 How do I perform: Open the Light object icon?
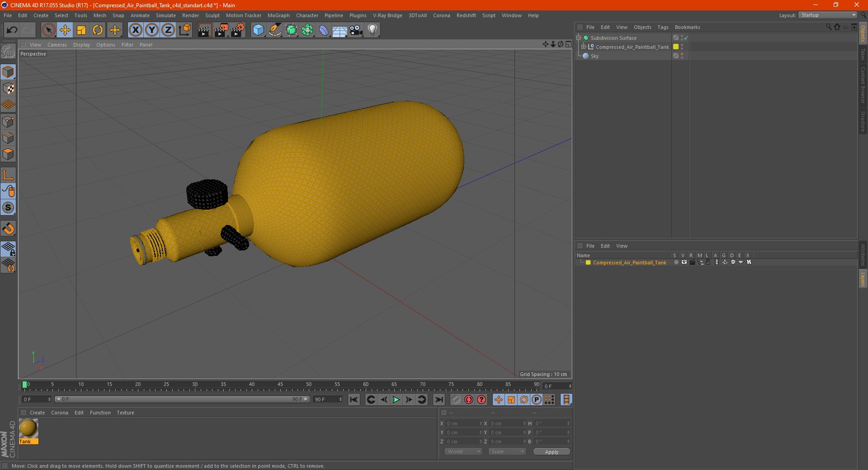[x=372, y=30]
